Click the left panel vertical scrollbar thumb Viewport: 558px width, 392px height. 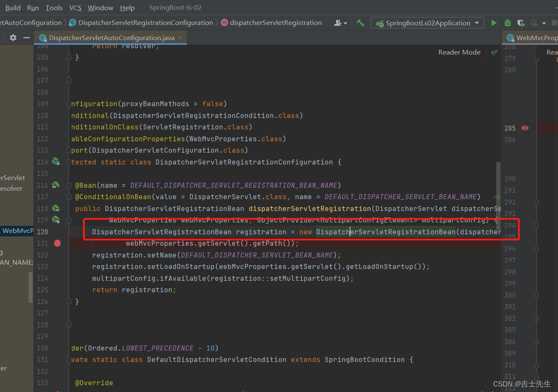click(x=30, y=288)
